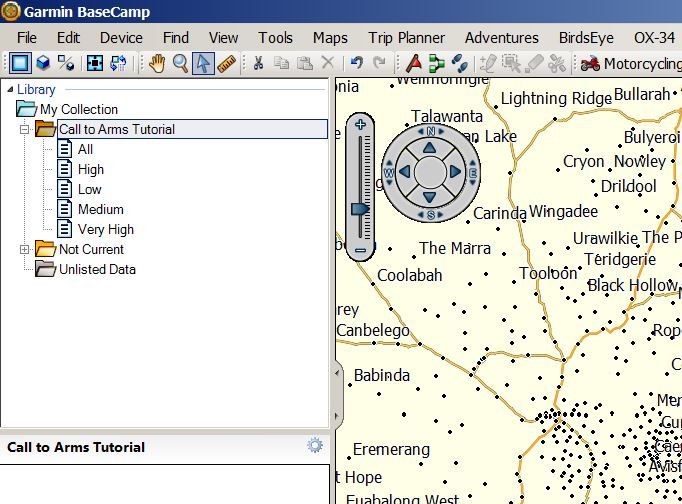Collapse the Library section triangle

pos(10,90)
